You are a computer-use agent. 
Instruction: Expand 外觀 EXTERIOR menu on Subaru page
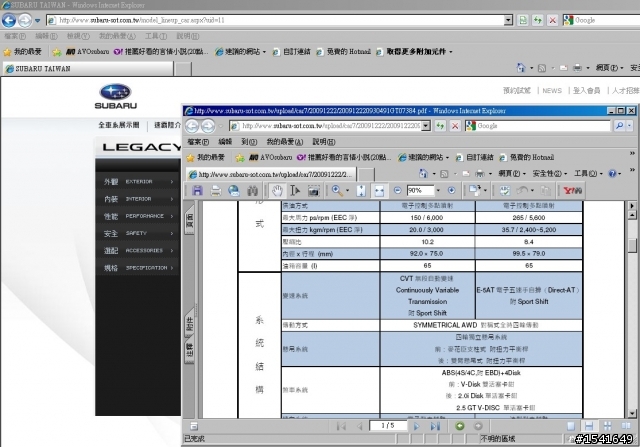pyautogui.click(x=138, y=181)
